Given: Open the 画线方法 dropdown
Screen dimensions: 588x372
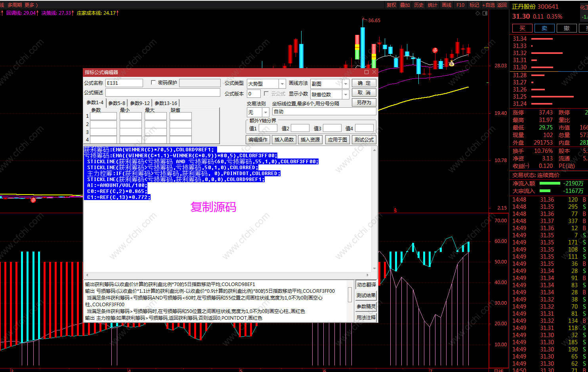Looking at the screenshot, I should (x=346, y=84).
